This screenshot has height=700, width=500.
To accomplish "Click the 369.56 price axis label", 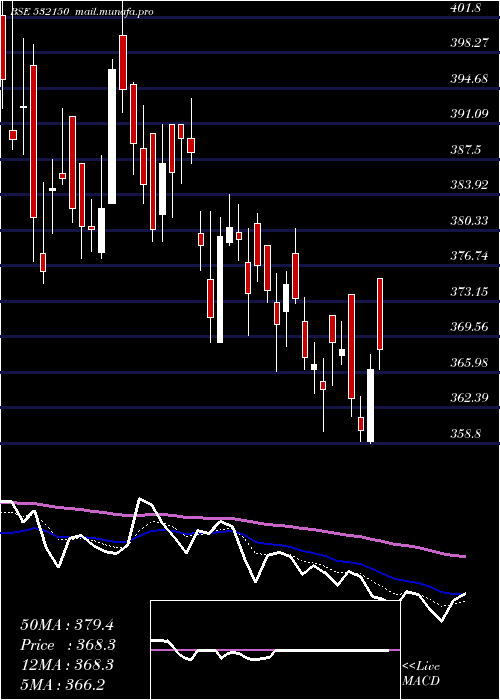I will click(x=468, y=327).
